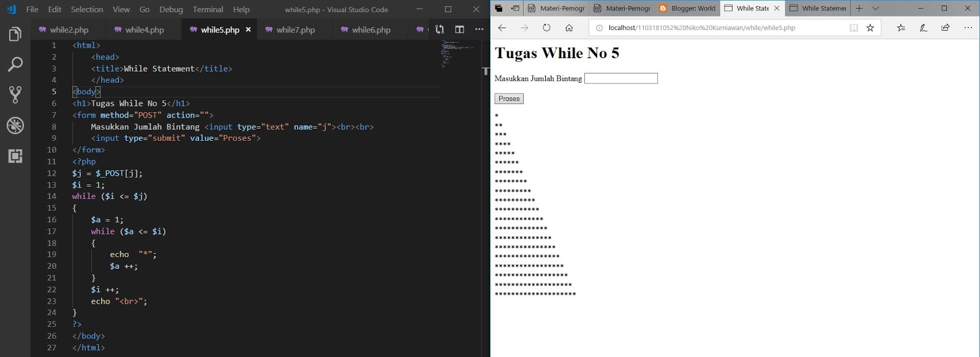Image resolution: width=980 pixels, height=357 pixels.
Task: Open the Source Control view
Action: (x=15, y=94)
